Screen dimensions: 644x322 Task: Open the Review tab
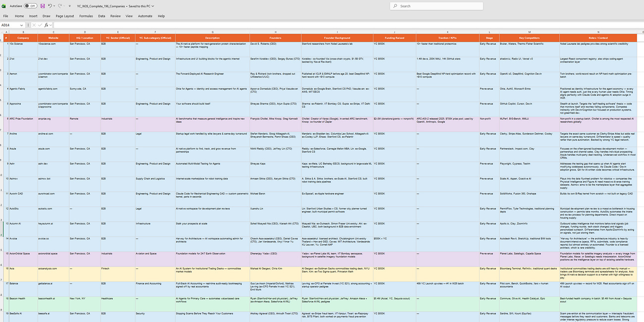click(x=115, y=16)
